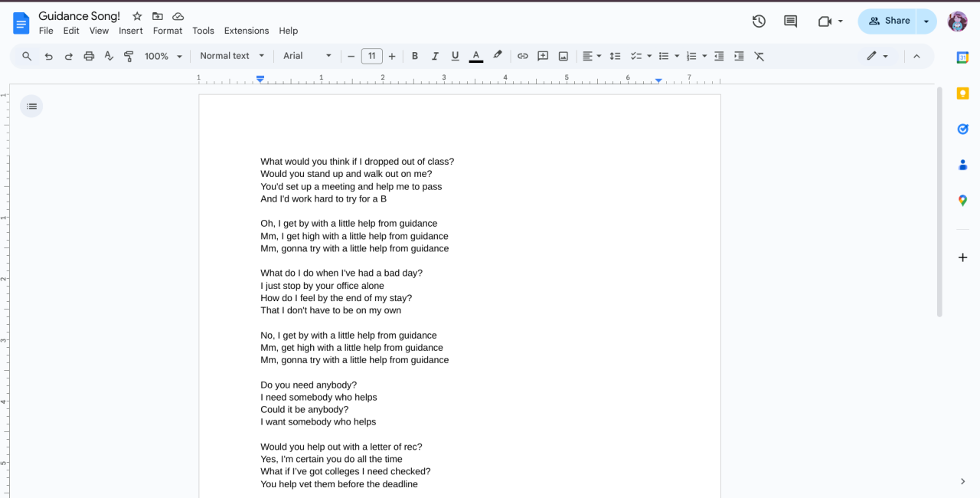Open the Arial font dropdown
The width and height of the screenshot is (980, 498).
pyautogui.click(x=307, y=56)
